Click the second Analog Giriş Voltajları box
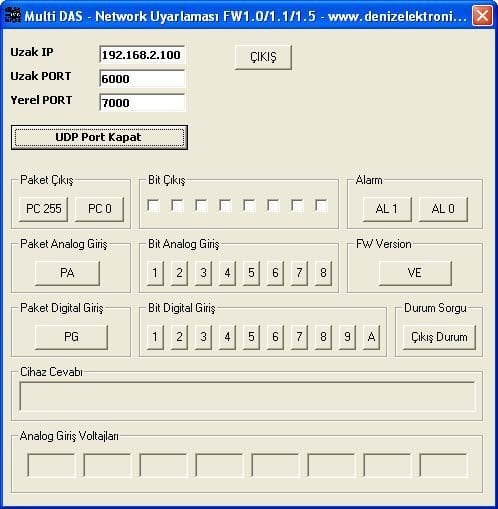Viewport: 498px width, 509px height. point(107,465)
